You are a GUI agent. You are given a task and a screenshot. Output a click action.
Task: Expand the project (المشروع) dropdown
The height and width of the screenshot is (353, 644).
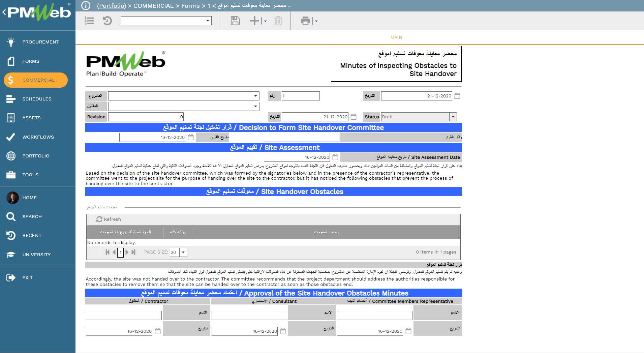[x=255, y=96]
